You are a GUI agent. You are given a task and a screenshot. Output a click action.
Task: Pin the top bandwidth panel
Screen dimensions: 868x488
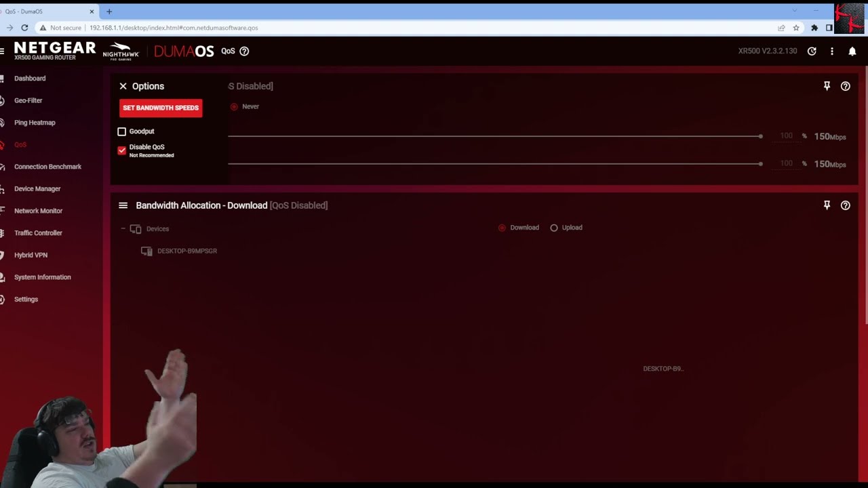click(x=827, y=86)
